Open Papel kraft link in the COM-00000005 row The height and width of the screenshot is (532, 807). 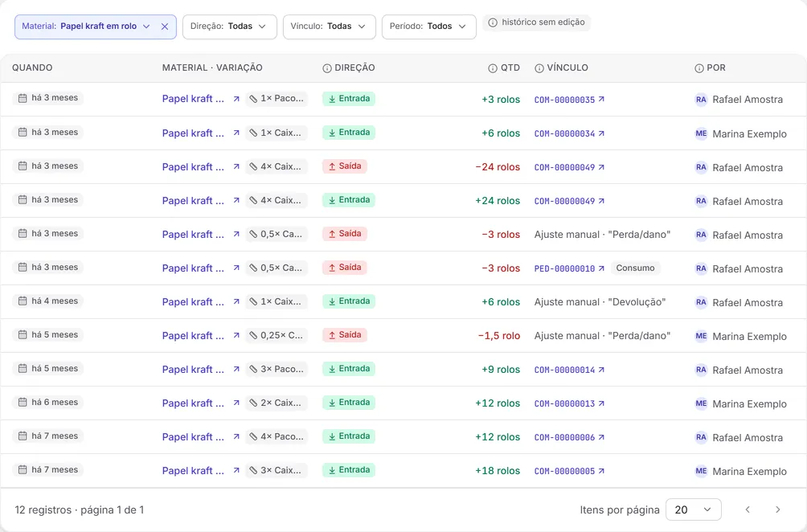pos(193,471)
